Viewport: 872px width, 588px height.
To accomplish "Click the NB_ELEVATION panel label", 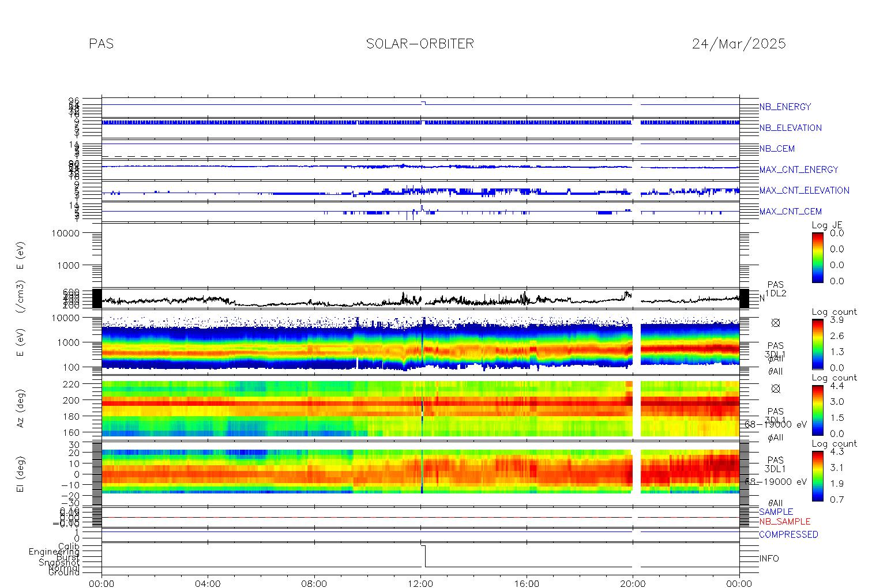I will click(x=790, y=128).
